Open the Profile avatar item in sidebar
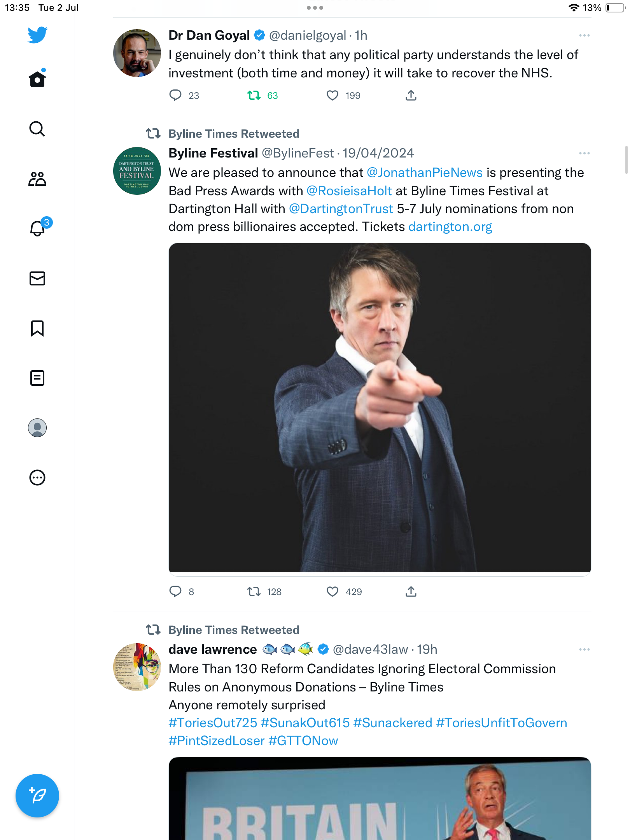Image resolution: width=630 pixels, height=840 pixels. (x=37, y=428)
